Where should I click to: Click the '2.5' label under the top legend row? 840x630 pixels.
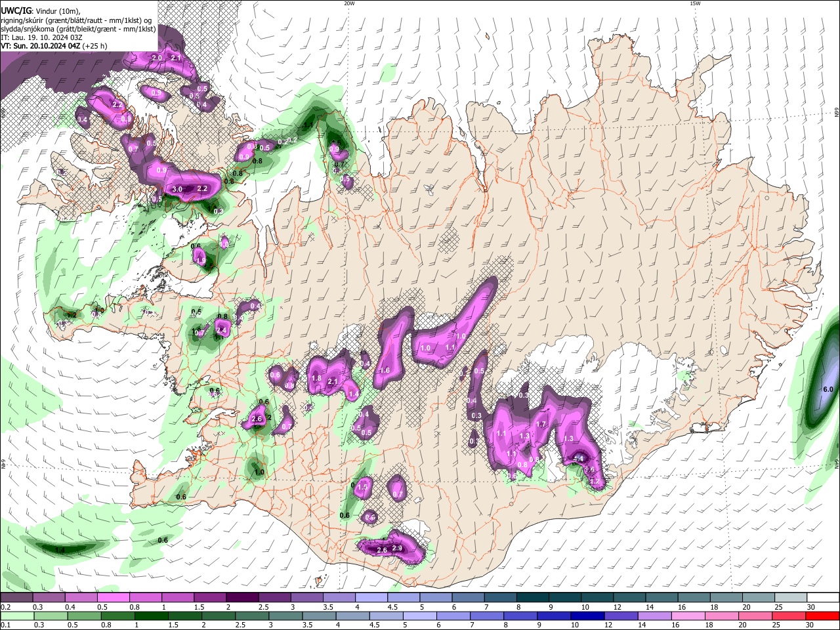(263, 607)
